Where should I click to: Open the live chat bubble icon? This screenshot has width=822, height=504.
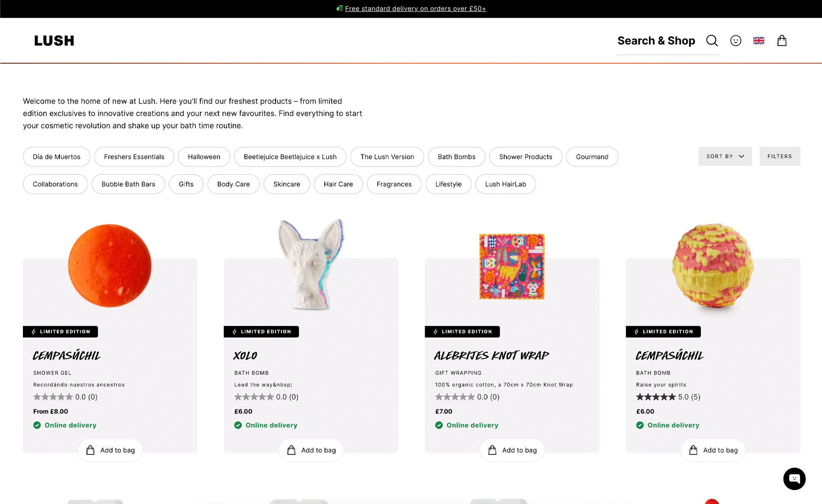point(794,479)
